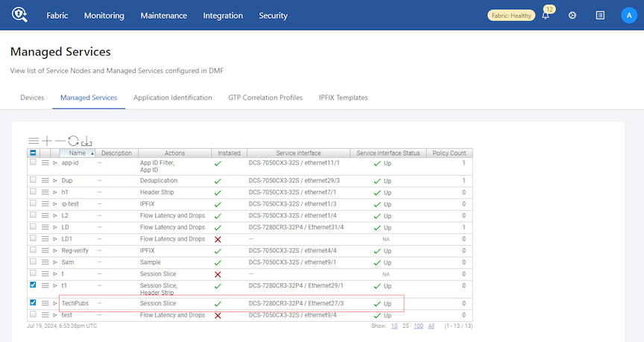Click green check installed icon for Dup
This screenshot has height=342, width=644.
(218, 181)
